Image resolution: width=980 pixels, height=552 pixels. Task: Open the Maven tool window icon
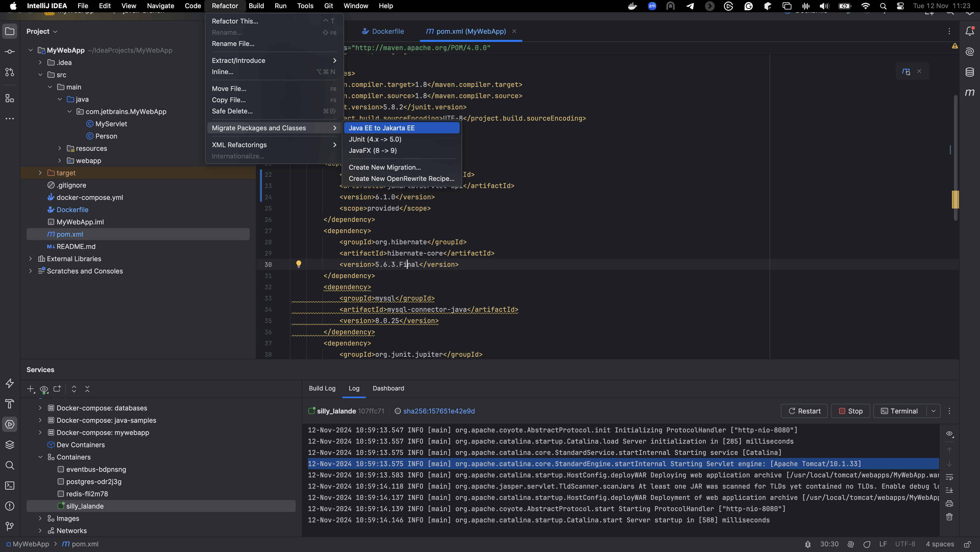tap(970, 93)
